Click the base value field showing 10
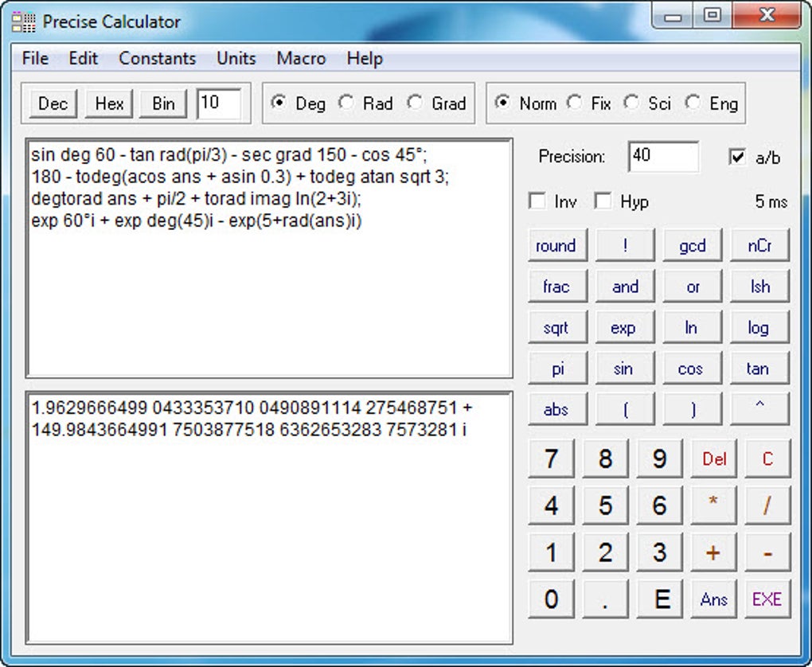The width and height of the screenshot is (812, 667). 219,103
